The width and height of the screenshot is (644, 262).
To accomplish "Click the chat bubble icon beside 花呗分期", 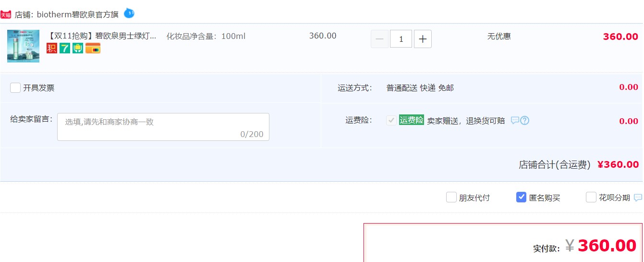I will 638,198.
